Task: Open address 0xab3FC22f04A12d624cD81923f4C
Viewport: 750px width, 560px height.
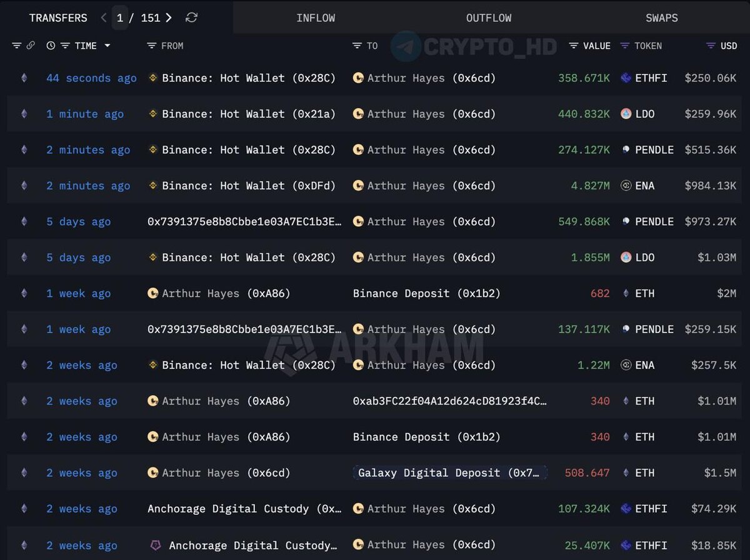Action: [450, 401]
